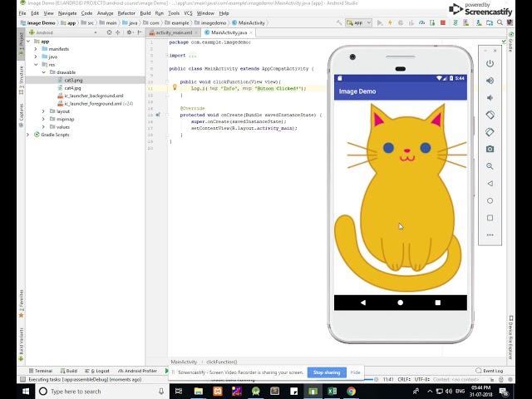Tap the phone's Home navigation button

(x=401, y=303)
